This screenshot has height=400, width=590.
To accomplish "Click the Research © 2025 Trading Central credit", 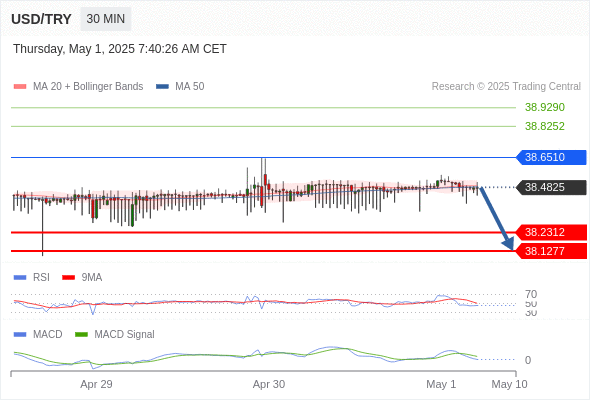I will tap(506, 87).
